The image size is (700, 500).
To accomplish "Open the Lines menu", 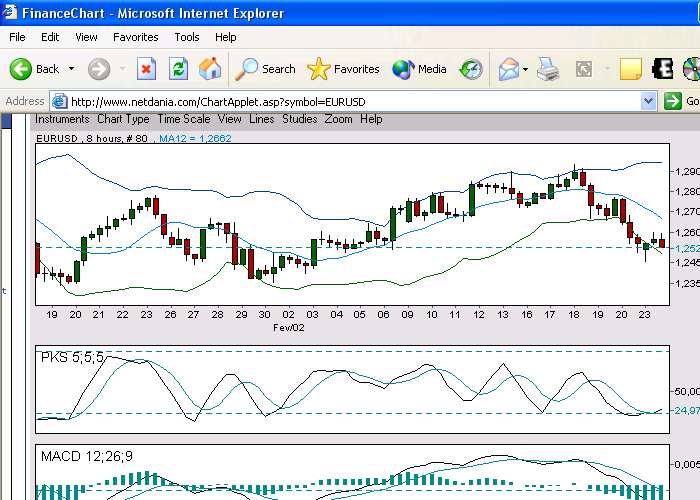I will coord(262,119).
